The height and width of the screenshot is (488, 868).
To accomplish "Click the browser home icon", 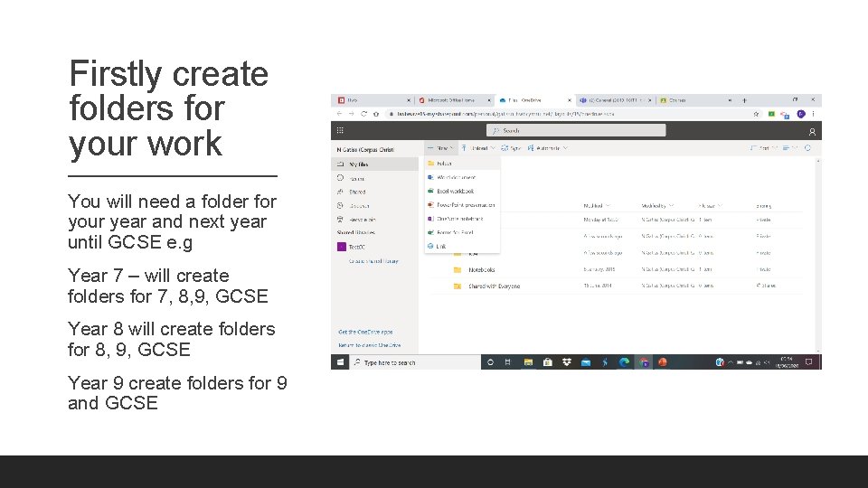I will point(376,114).
